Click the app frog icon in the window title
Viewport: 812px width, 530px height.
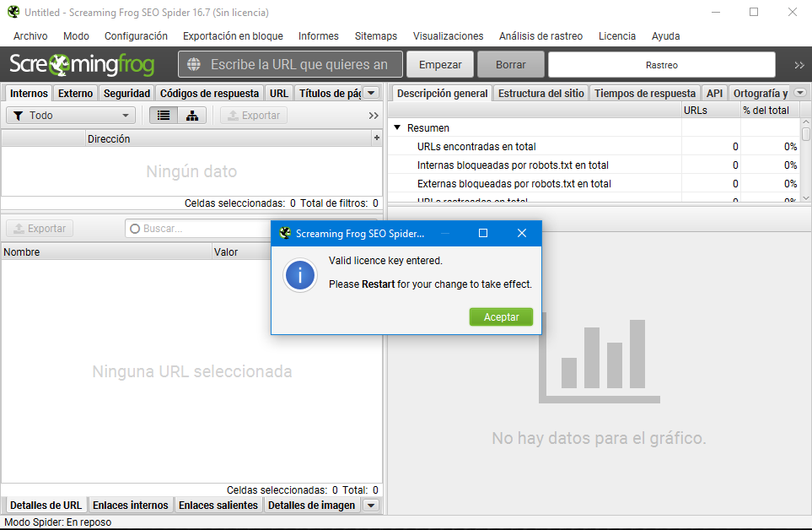coord(14,12)
